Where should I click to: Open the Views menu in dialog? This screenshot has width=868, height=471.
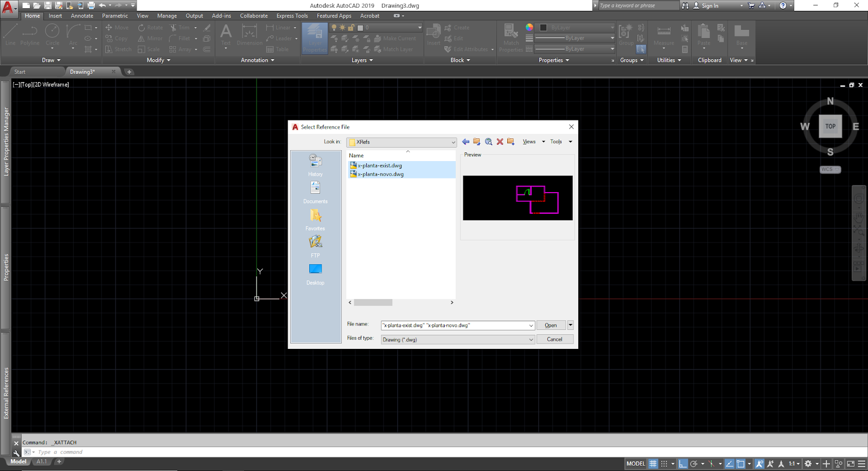tap(533, 142)
